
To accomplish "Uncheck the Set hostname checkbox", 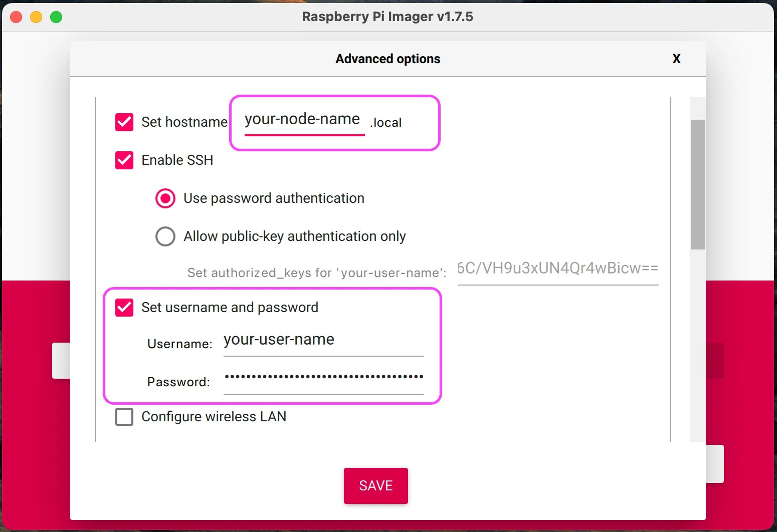I will (x=124, y=122).
